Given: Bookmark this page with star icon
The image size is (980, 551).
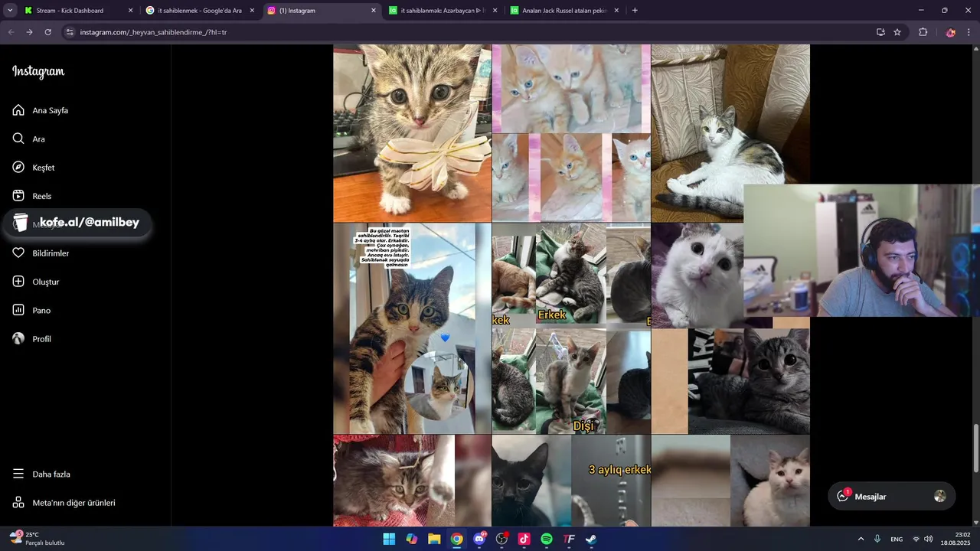Looking at the screenshot, I should pyautogui.click(x=897, y=32).
